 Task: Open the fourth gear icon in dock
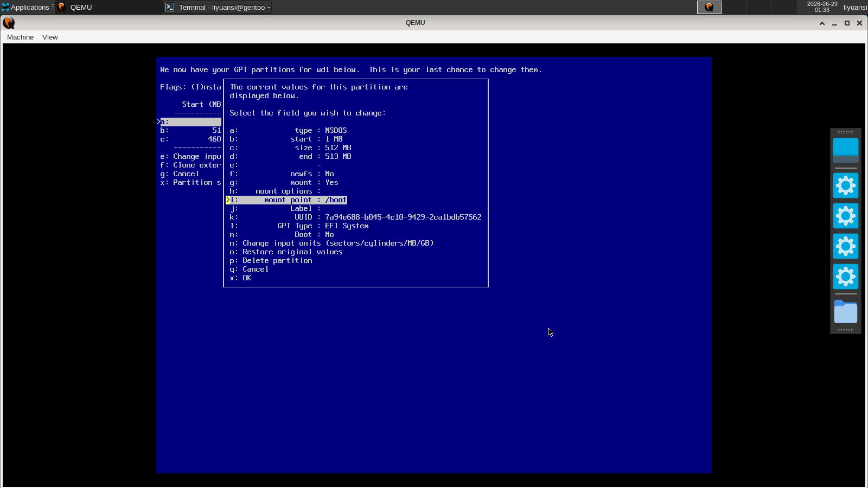846,277
